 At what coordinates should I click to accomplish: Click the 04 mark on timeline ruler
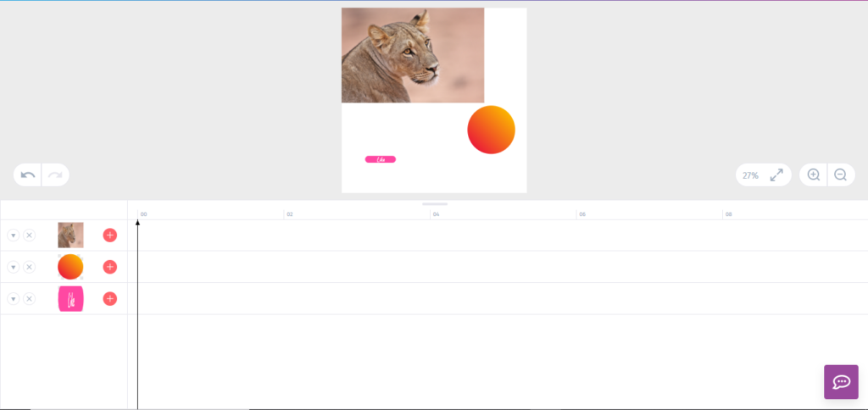437,214
